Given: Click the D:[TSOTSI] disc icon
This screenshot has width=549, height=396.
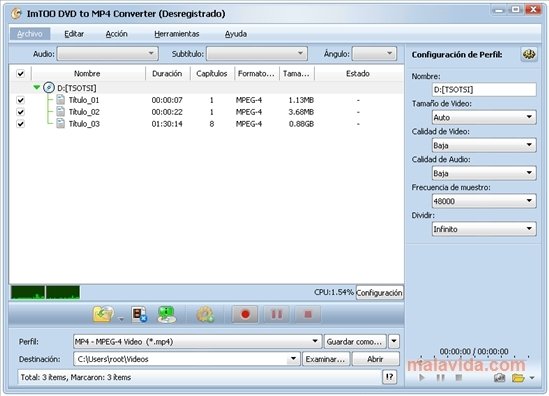Looking at the screenshot, I should [x=49, y=88].
